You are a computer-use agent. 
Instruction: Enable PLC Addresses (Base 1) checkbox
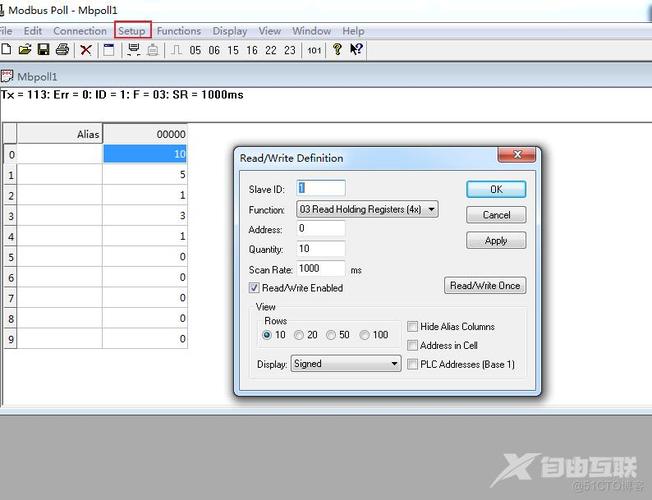point(412,364)
